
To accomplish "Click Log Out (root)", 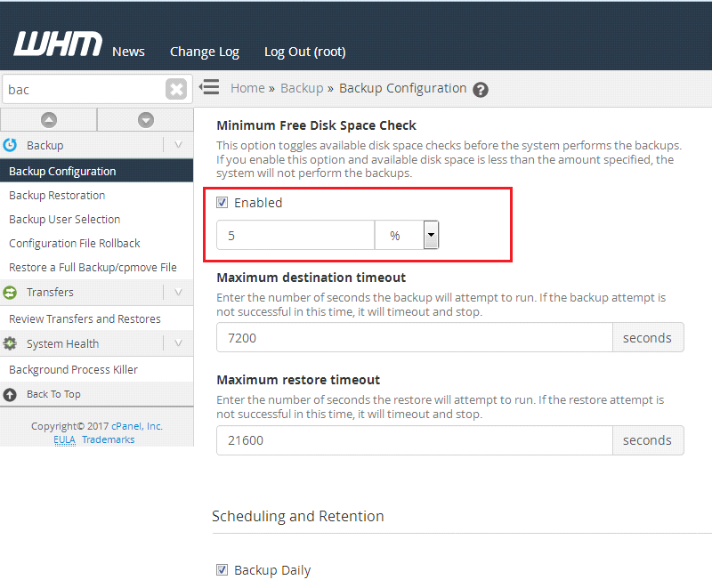I will tap(305, 52).
